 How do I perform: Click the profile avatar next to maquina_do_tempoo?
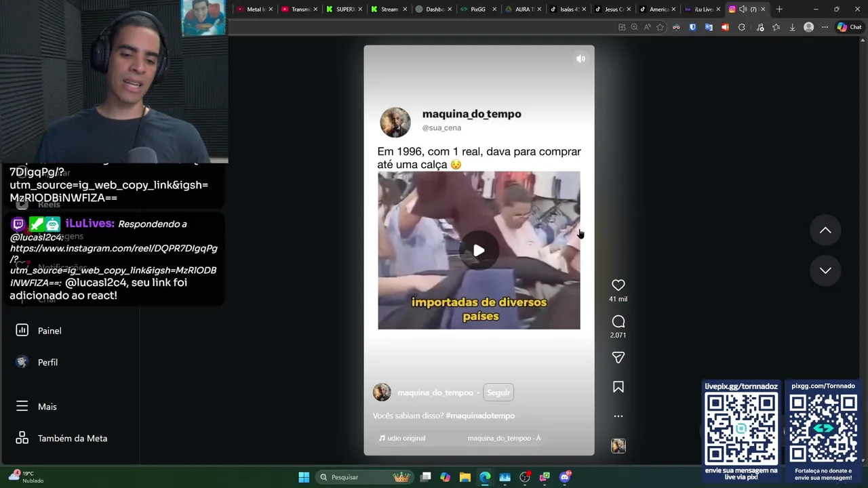click(x=382, y=392)
